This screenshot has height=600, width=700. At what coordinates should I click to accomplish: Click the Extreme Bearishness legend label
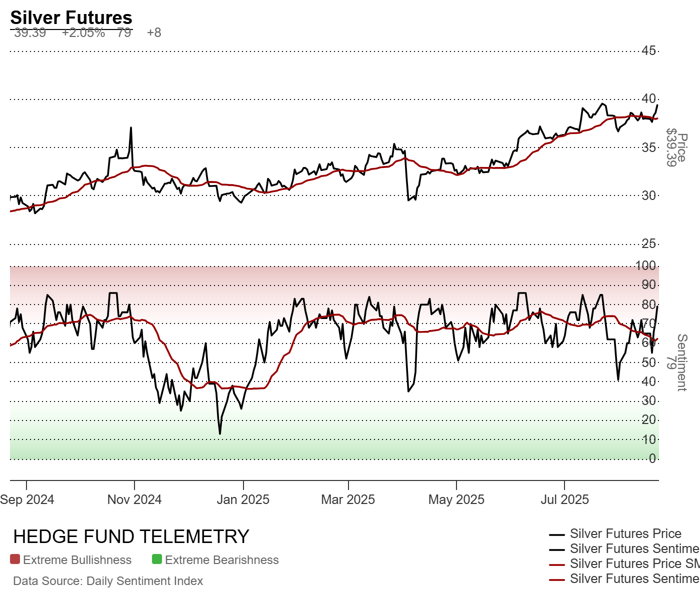[x=222, y=560]
